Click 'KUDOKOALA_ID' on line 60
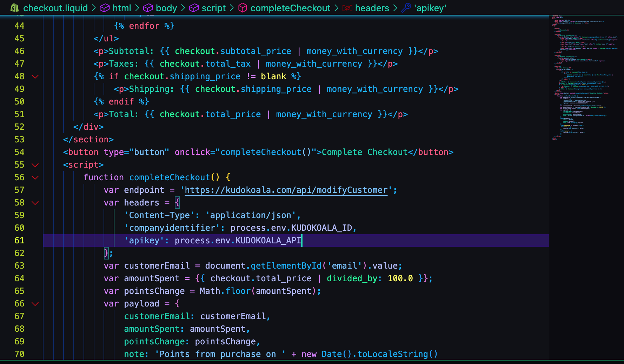 coord(321,228)
